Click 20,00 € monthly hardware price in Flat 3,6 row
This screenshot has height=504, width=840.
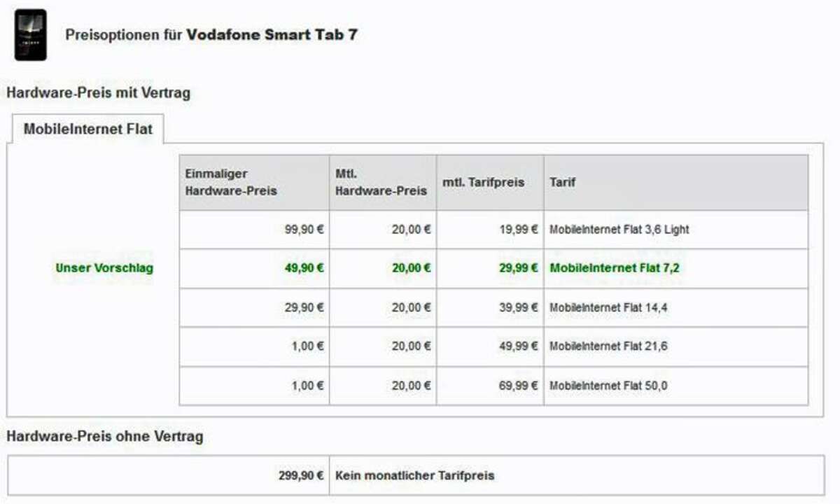[x=411, y=229]
